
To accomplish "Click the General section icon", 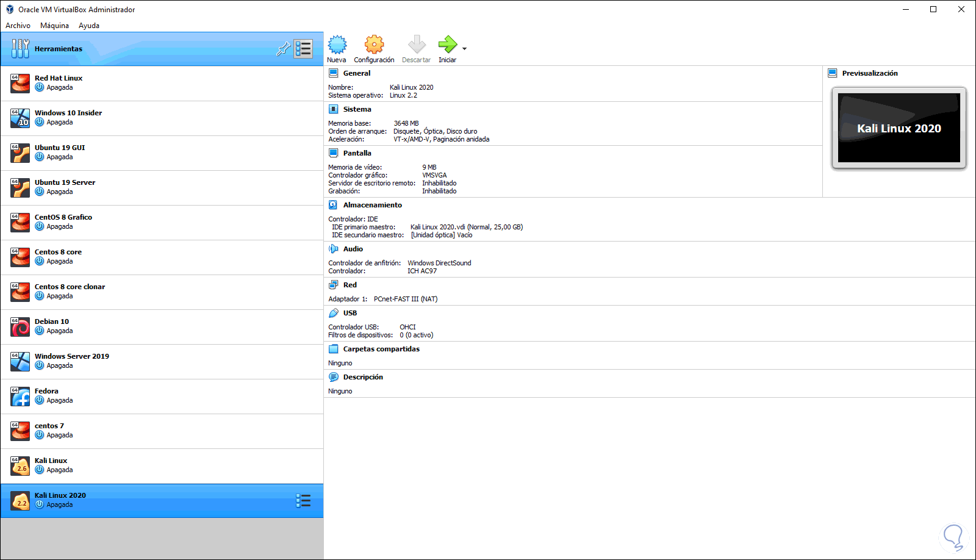I will click(x=333, y=73).
